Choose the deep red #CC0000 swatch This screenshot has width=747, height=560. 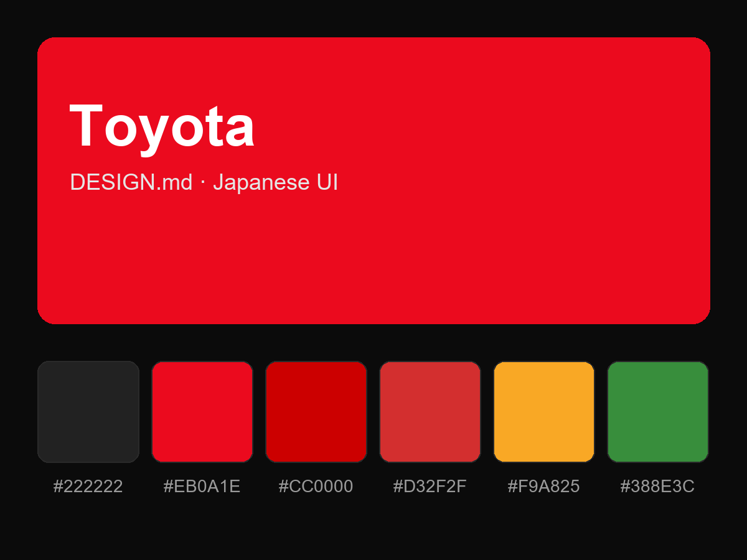(x=316, y=412)
